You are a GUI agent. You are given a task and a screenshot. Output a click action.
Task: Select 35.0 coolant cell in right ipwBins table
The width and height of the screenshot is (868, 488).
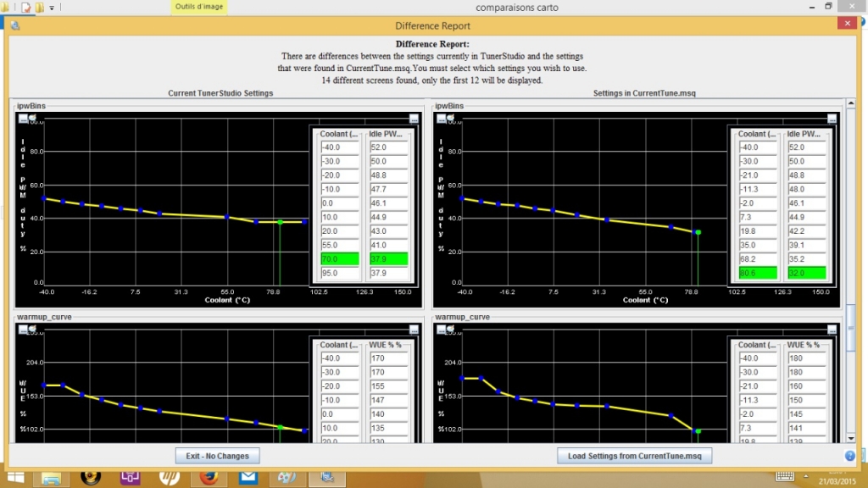758,245
